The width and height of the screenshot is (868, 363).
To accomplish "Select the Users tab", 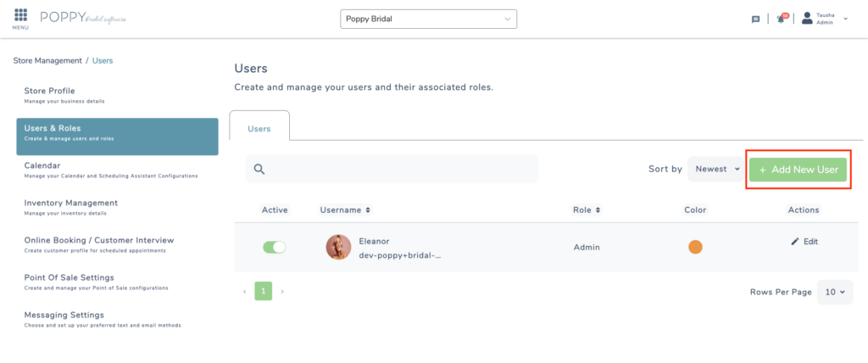I will click(x=259, y=129).
